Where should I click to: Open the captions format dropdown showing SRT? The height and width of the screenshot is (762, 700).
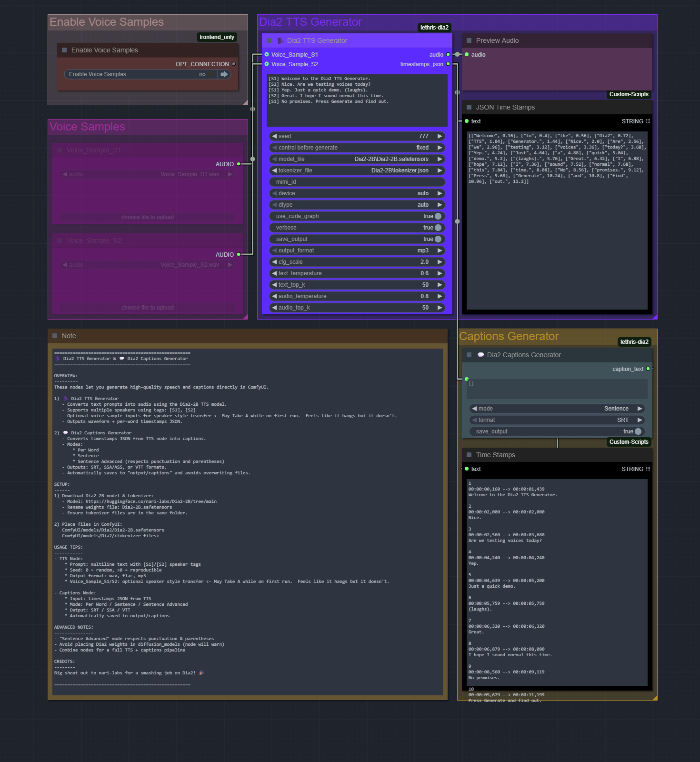click(x=557, y=420)
